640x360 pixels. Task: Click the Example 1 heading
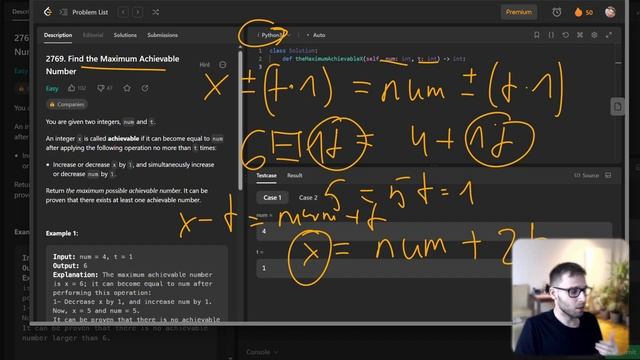pyautogui.click(x=62, y=233)
